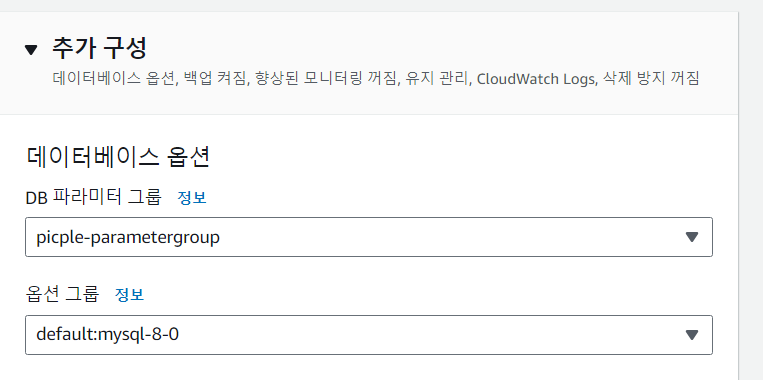763x380 pixels.
Task: Select the picple-parametergroup value text
Action: [128, 237]
